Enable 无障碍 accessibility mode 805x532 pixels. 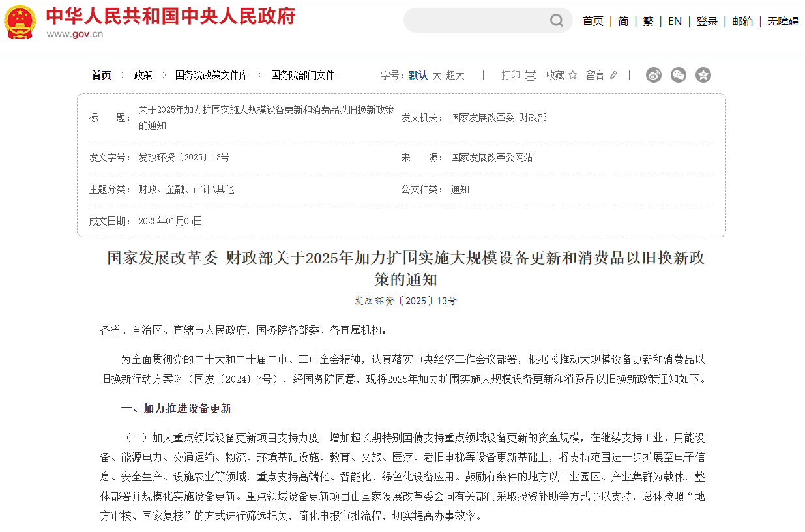(782, 22)
